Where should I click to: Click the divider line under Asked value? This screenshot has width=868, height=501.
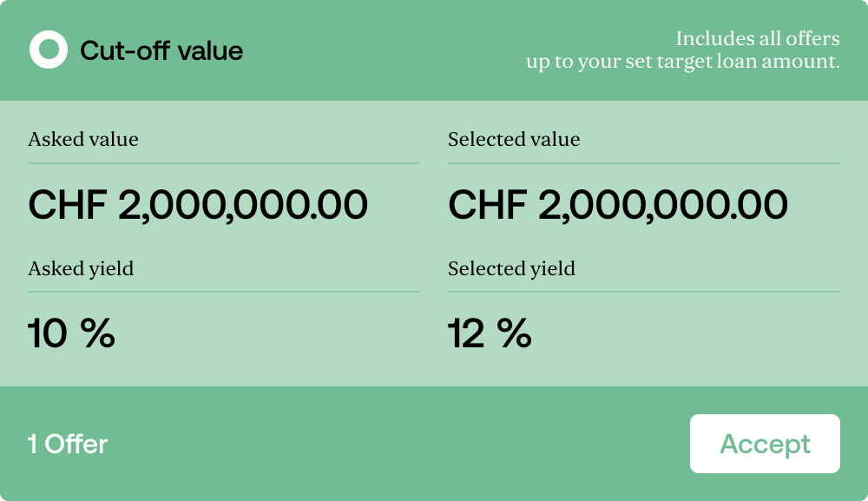click(x=224, y=162)
